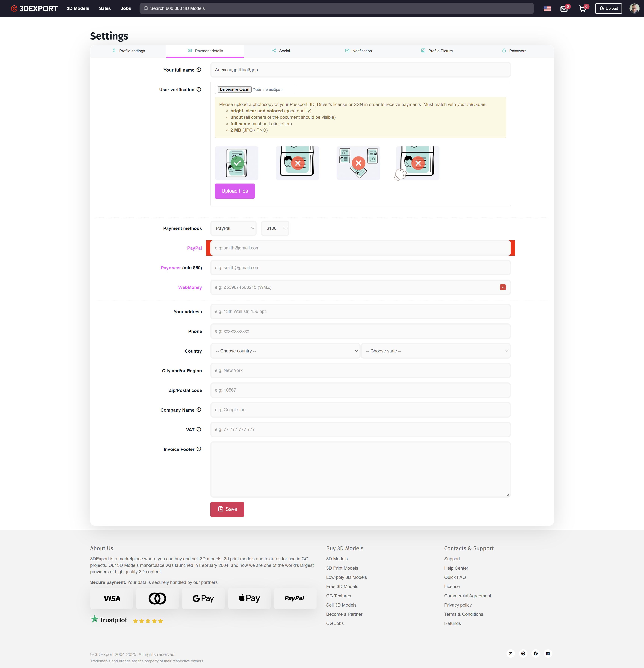Click the red Save button

tap(227, 509)
